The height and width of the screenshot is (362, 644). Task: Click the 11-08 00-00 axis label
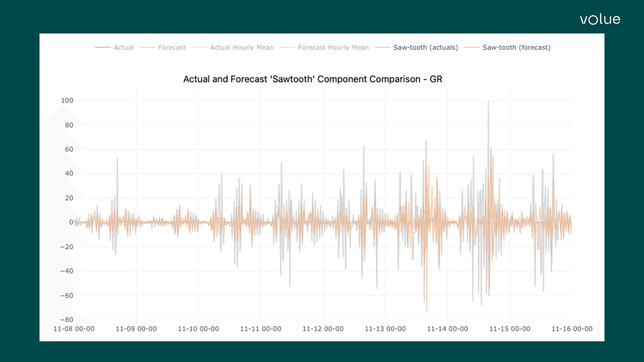[74, 329]
